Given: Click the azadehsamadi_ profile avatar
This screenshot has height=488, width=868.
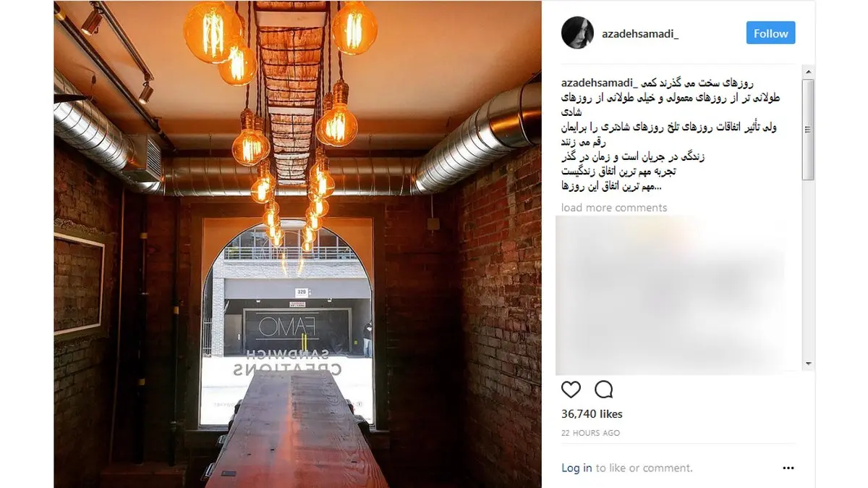Looking at the screenshot, I should click(577, 33).
